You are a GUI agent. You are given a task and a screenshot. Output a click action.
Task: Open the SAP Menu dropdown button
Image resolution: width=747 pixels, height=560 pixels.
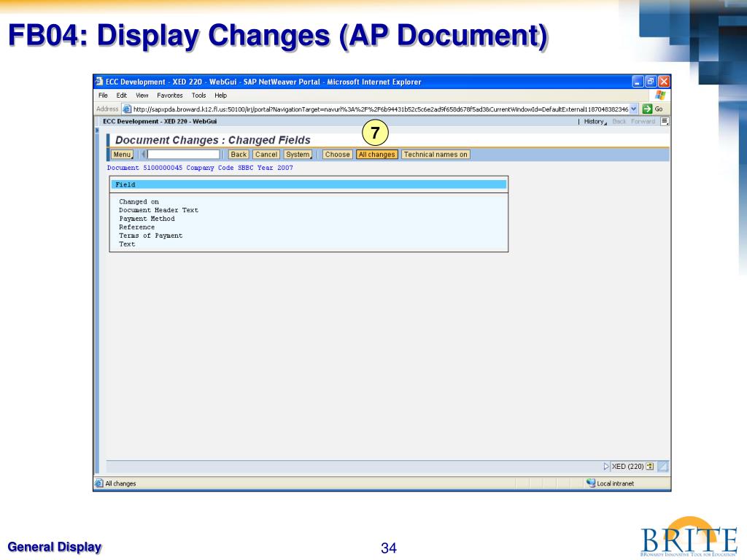[x=122, y=155]
